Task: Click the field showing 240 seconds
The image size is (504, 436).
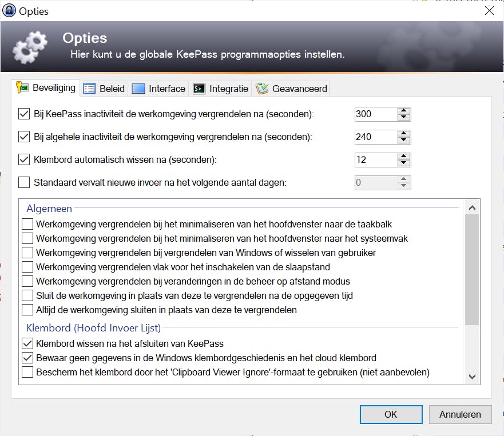Action: click(376, 137)
